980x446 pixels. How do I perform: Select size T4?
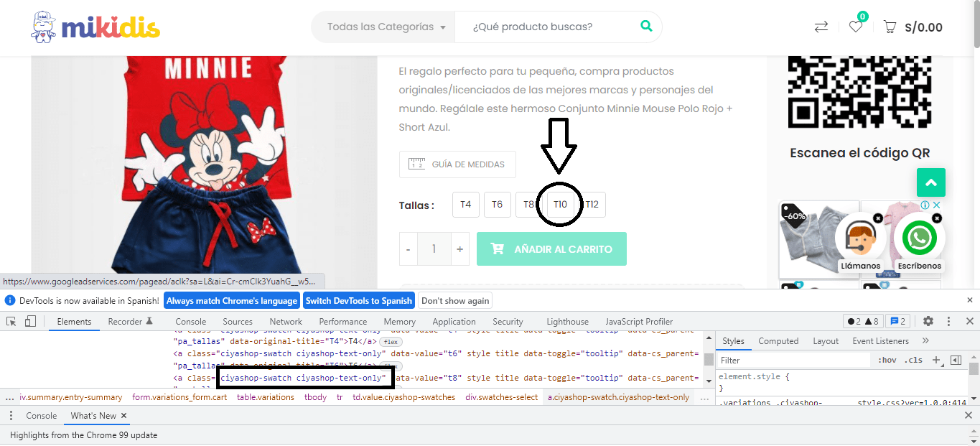click(x=466, y=205)
